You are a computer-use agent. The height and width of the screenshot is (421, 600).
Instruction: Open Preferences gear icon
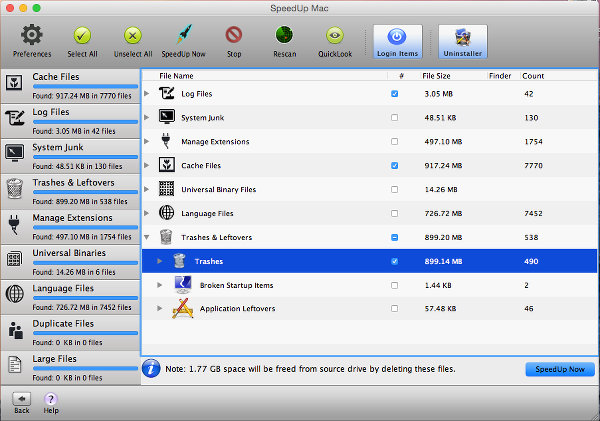32,35
